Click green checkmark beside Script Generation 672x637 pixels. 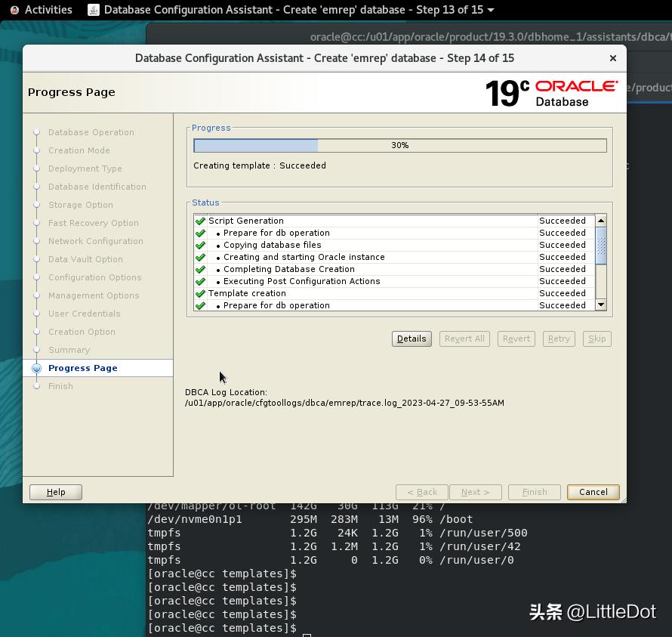200,221
